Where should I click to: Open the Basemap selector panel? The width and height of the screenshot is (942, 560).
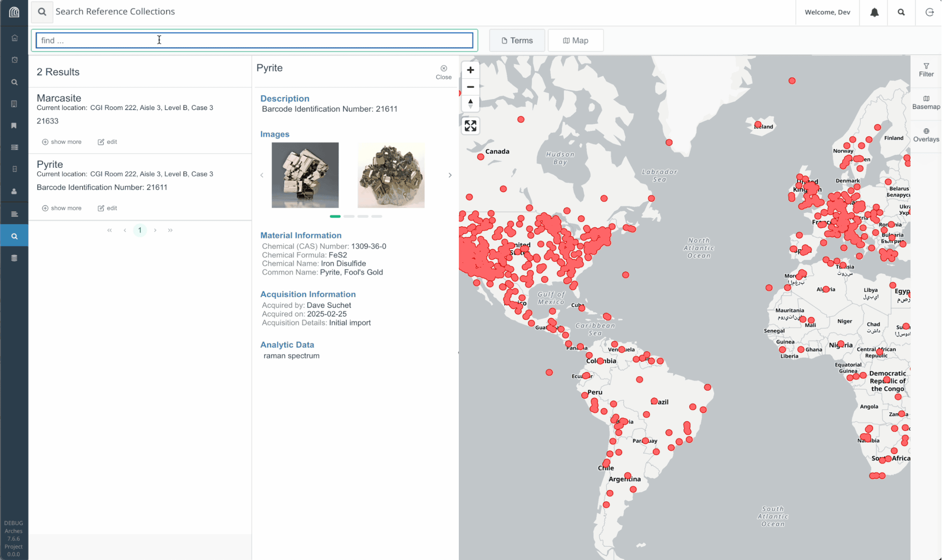926,103
